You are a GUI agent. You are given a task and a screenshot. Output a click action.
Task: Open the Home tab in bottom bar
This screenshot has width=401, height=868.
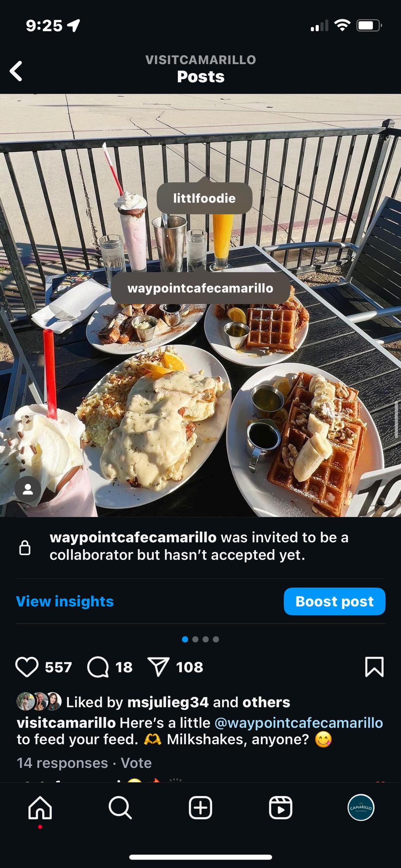[x=40, y=807]
